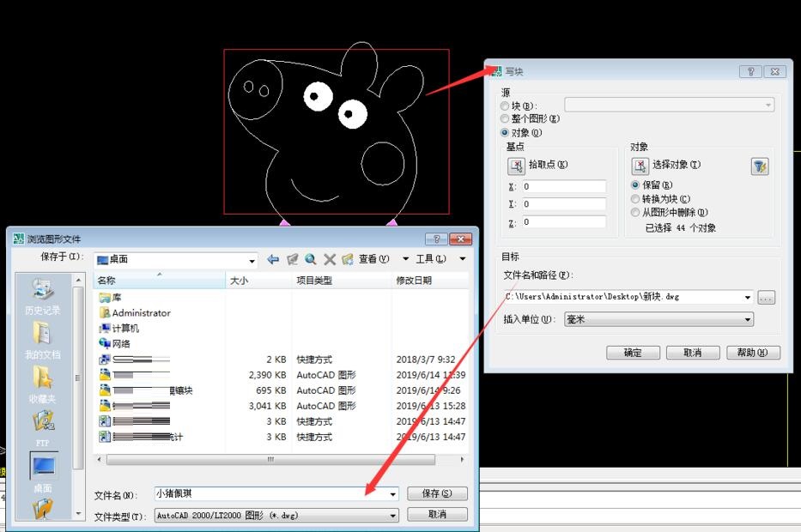The image size is (801, 532).
Task: Open the 收藏夹 sidebar location
Action: [42, 384]
